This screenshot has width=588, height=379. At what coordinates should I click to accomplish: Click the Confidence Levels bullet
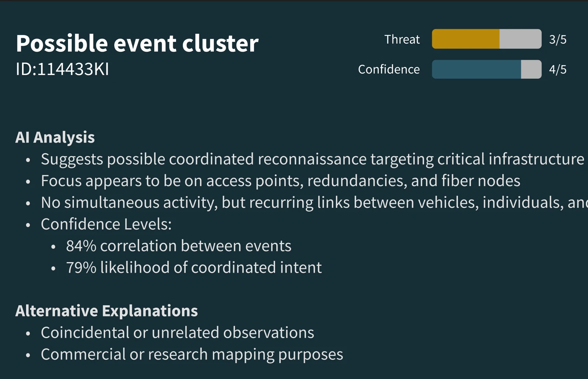[106, 224]
